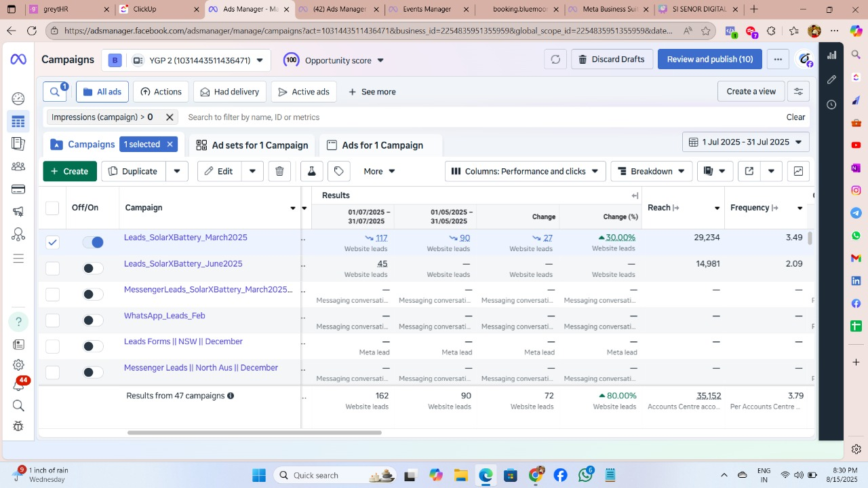
Task: Click Review and publish (10) button
Action: click(x=709, y=60)
